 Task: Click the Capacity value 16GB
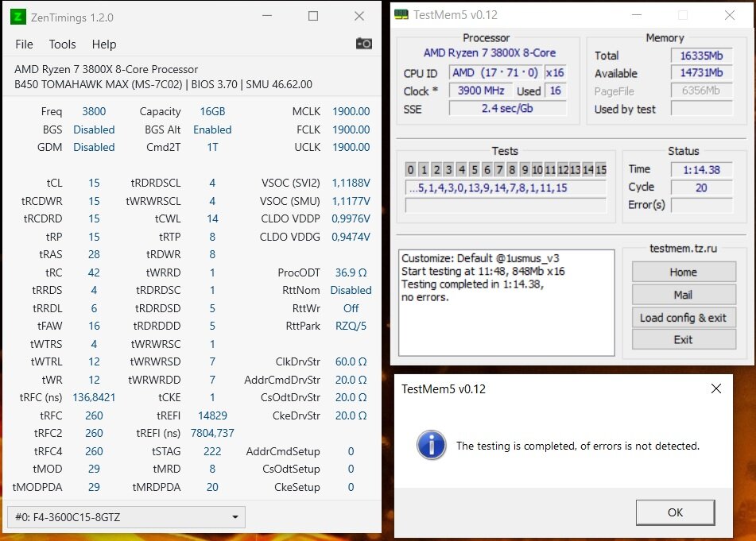pyautogui.click(x=212, y=111)
